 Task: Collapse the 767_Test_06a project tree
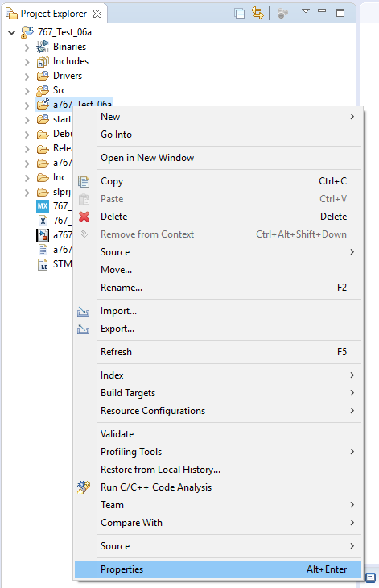(11, 33)
